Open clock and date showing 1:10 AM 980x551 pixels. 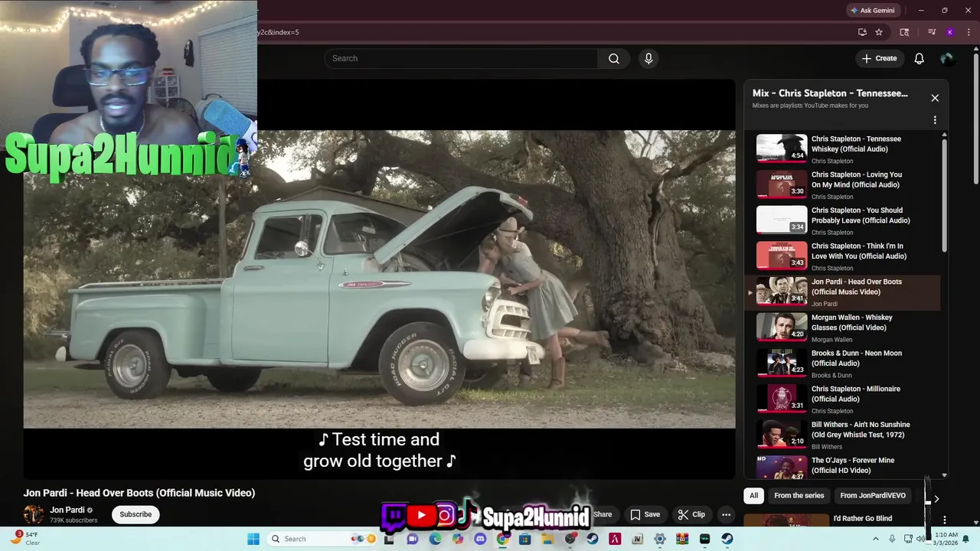(x=946, y=539)
